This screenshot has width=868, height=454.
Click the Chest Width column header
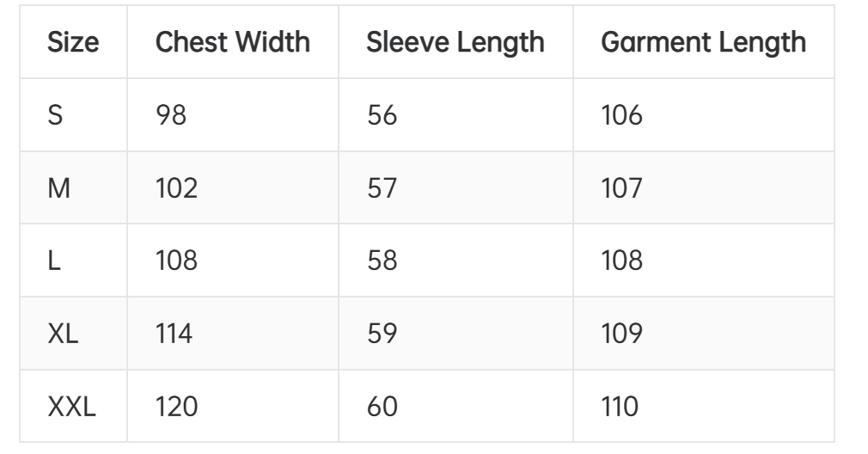232,42
